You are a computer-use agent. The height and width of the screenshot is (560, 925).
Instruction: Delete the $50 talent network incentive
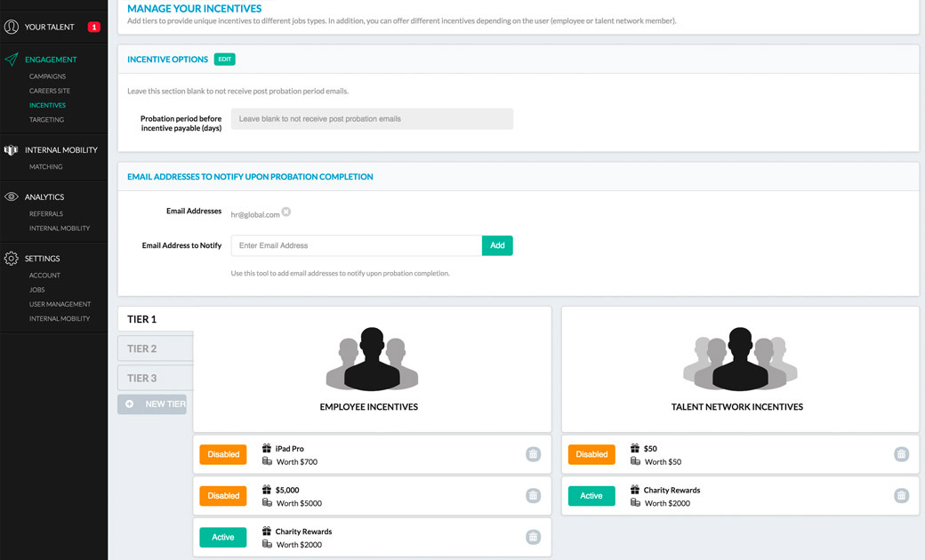coord(901,454)
